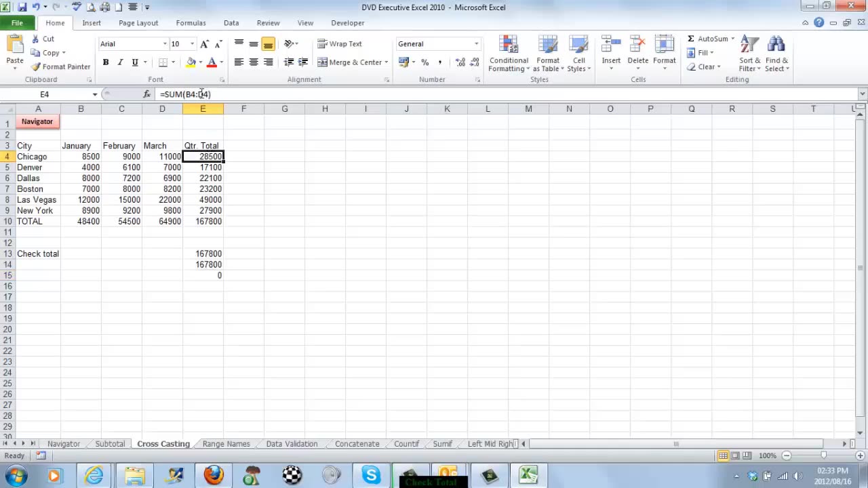Open the General number format dropdown
This screenshot has width=868, height=488.
[x=476, y=44]
